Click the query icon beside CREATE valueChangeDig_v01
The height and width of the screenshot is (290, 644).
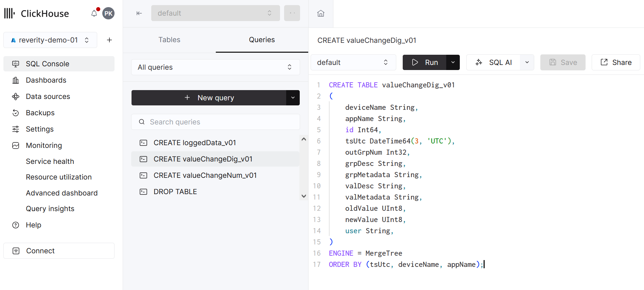pyautogui.click(x=143, y=159)
